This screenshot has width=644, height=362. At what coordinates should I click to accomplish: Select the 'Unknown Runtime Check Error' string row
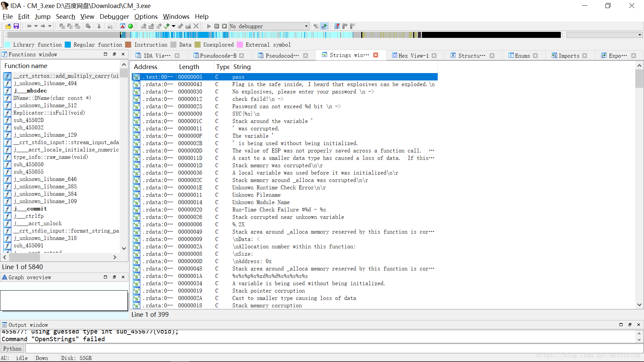[285, 188]
